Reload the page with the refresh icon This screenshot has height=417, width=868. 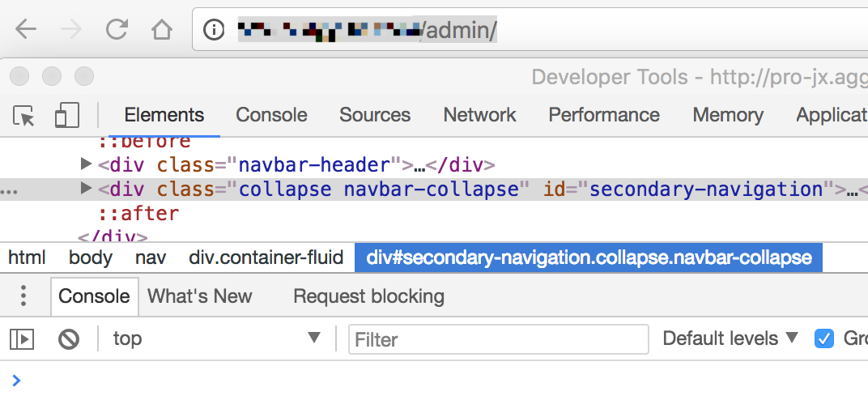tap(117, 29)
